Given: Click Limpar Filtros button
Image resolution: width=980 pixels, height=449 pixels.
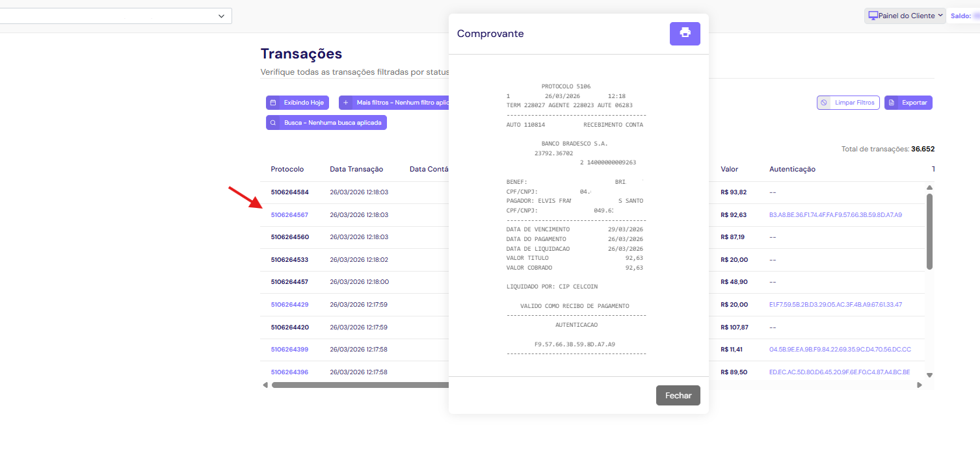Looking at the screenshot, I should (x=848, y=103).
